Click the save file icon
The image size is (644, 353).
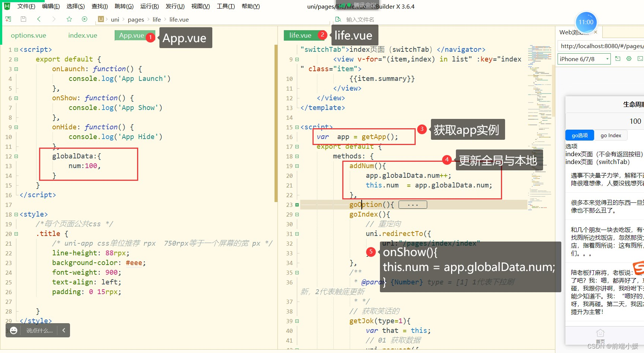click(x=23, y=19)
